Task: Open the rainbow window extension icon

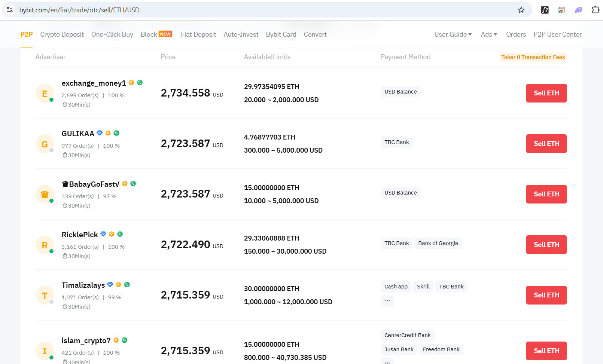Action: (561, 10)
